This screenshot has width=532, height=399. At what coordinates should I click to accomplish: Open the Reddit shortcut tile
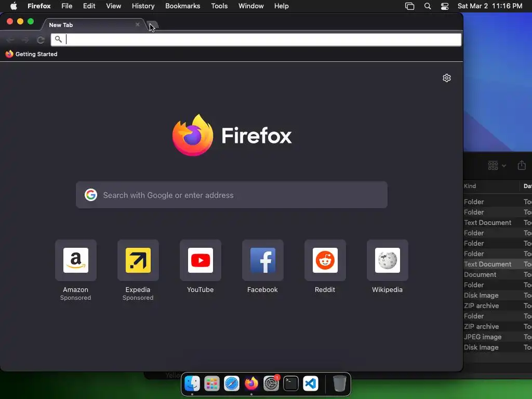coord(325,260)
